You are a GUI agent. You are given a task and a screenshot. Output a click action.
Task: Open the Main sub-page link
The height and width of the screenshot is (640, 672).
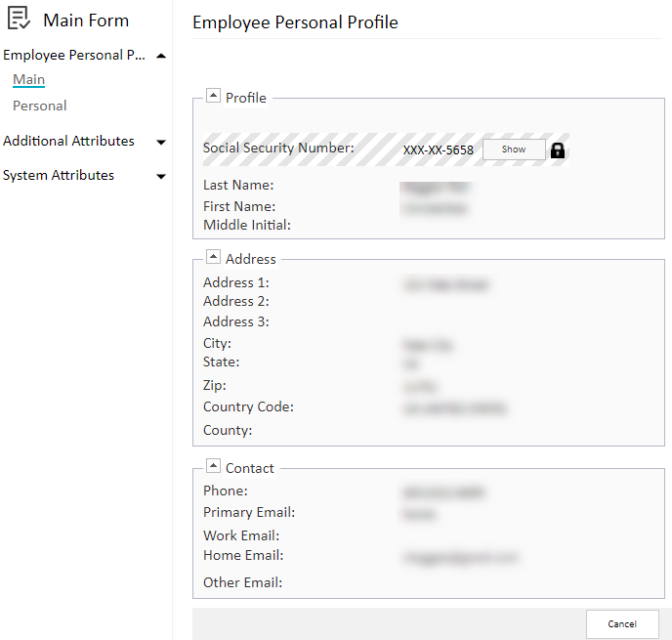[28, 79]
